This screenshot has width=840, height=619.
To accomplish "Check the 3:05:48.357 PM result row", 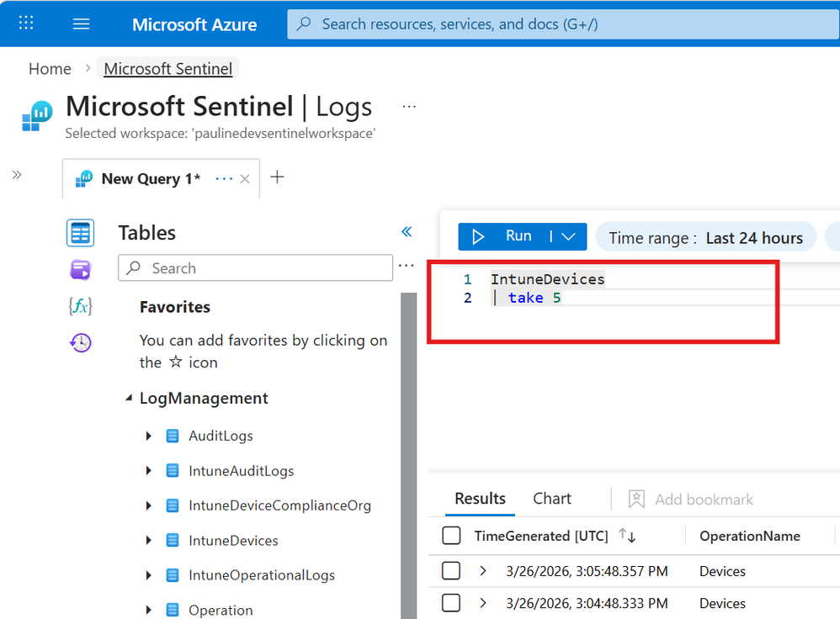I will point(451,571).
